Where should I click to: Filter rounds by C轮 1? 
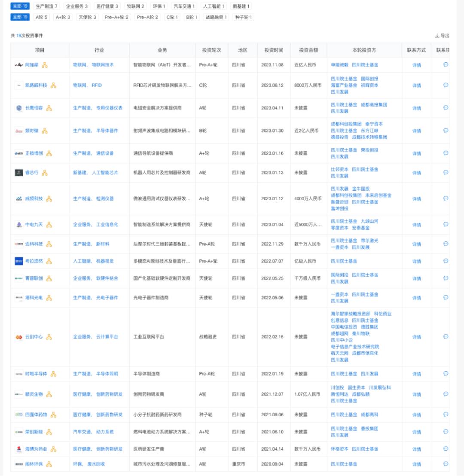pyautogui.click(x=172, y=17)
